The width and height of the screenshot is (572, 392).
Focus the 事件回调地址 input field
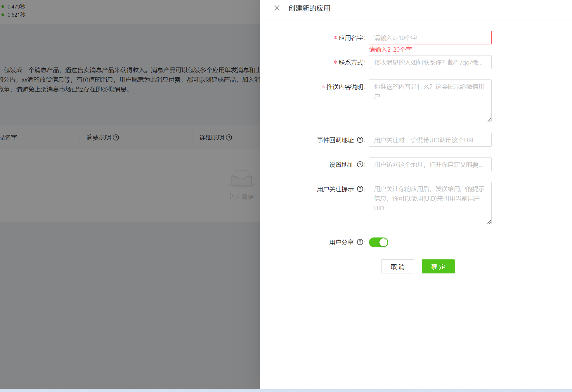tap(430, 140)
